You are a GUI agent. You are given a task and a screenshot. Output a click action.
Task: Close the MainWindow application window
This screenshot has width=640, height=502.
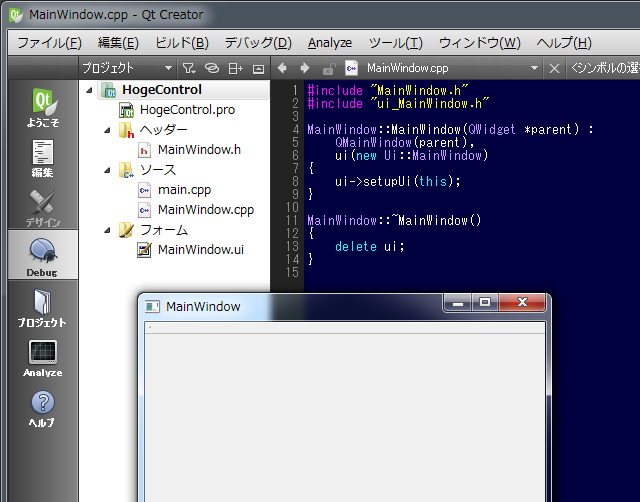522,302
